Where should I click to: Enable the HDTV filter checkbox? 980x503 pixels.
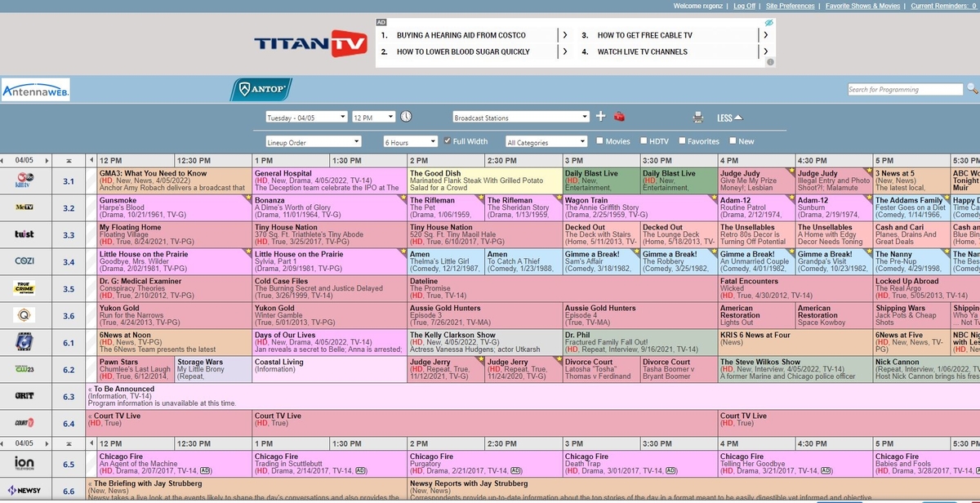(644, 140)
